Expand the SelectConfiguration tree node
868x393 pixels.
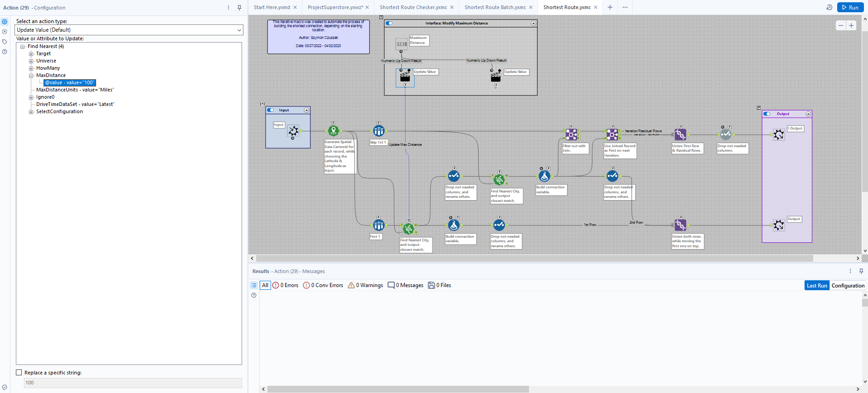(31, 111)
